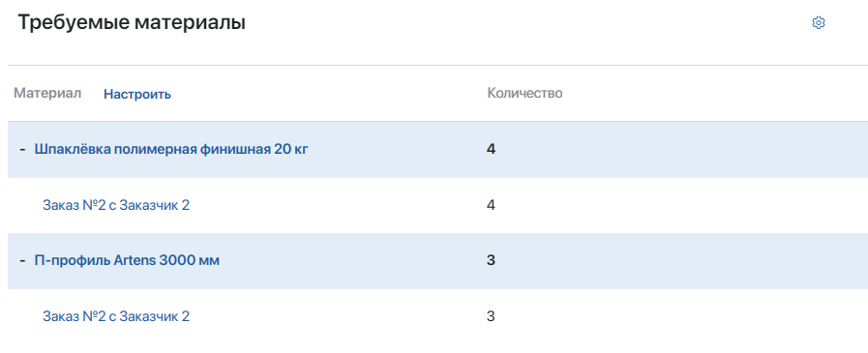The width and height of the screenshot is (868, 353).
Task: Click blank space right of last Заказ №2 quantity
Action: [x=681, y=316]
